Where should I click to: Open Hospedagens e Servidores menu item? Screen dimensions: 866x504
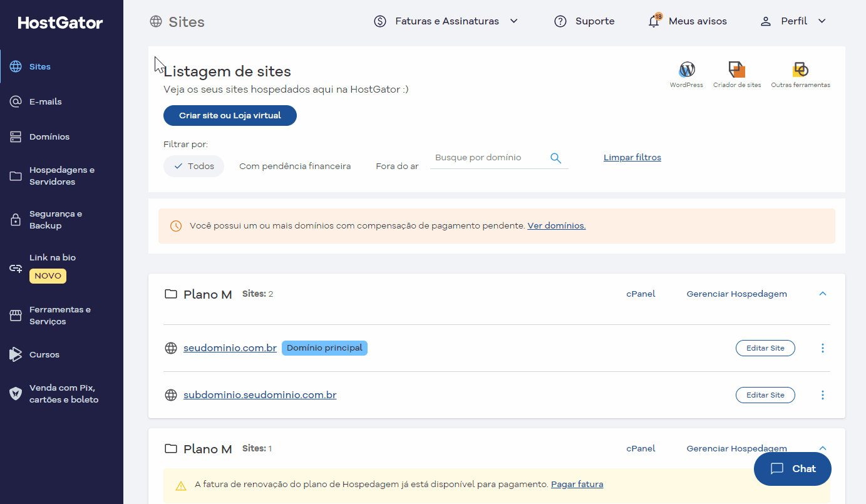tap(61, 176)
